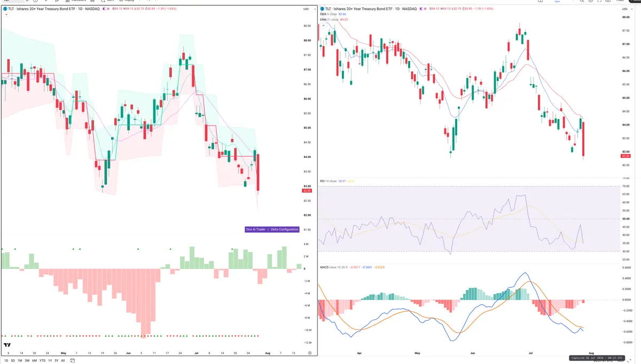Select the 1Y time range
The height and width of the screenshot is (364, 641).
tap(50, 361)
